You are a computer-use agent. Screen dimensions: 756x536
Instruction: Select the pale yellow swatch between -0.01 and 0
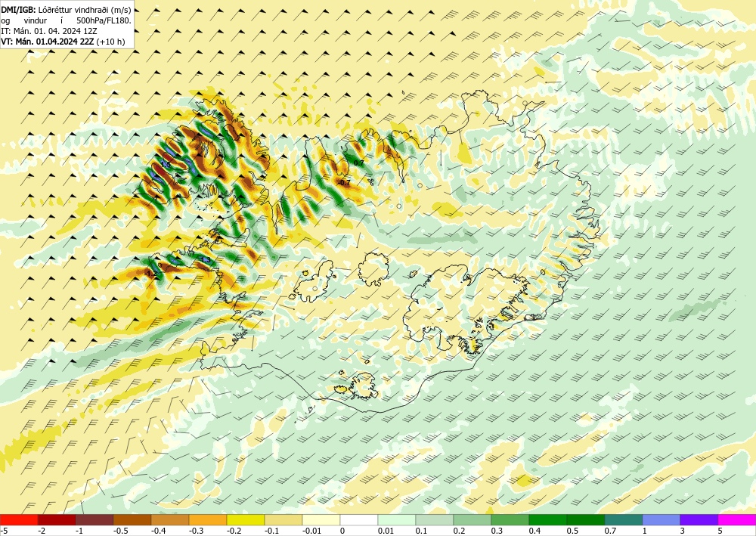pyautogui.click(x=321, y=520)
